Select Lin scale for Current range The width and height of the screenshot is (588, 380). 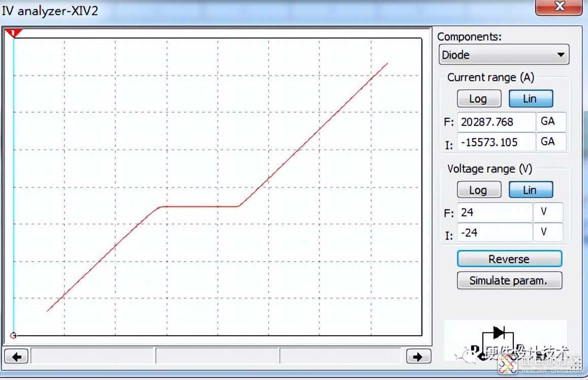pos(530,99)
